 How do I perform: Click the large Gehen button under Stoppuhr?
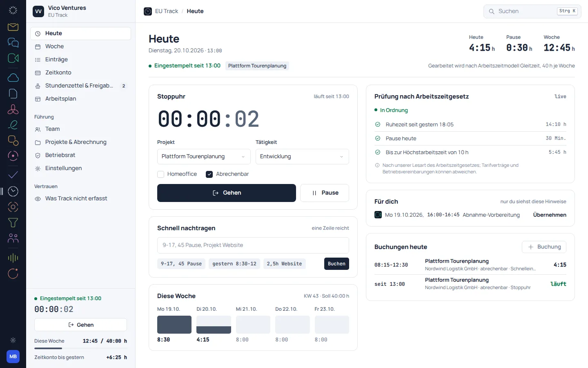click(227, 193)
